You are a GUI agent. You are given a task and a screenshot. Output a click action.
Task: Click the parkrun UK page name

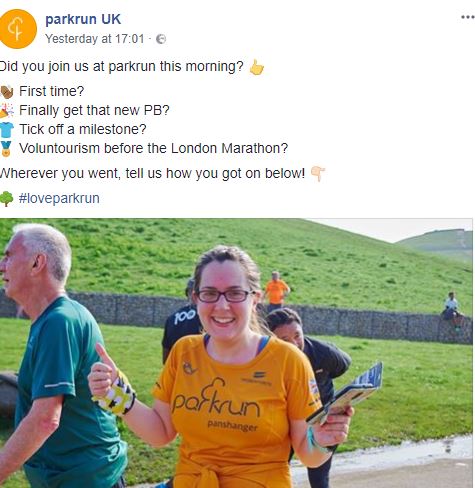click(x=83, y=19)
